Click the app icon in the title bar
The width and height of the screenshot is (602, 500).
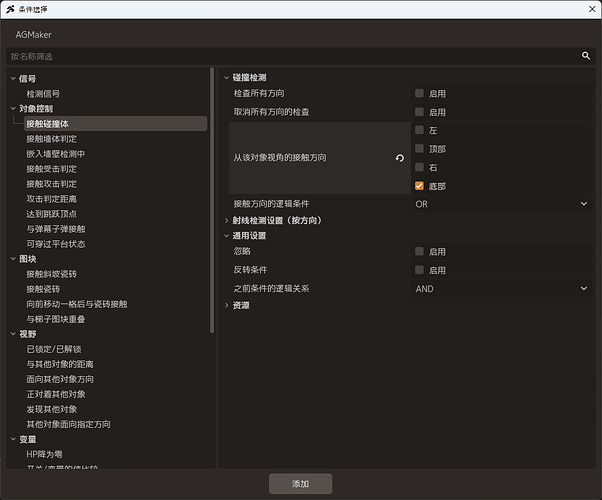click(x=10, y=9)
